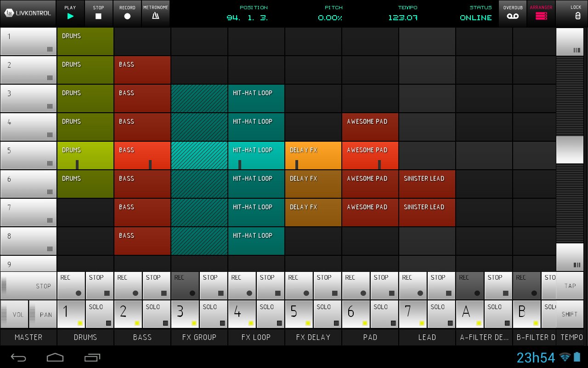Viewport: 588px width, 368px height.
Task: Launch scene 5
Action: 28,155
